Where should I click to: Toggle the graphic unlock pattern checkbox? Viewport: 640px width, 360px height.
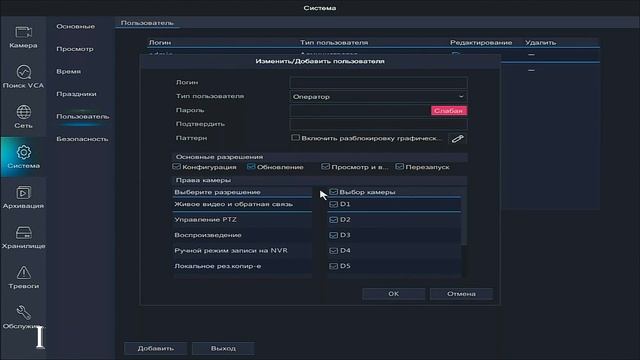point(295,138)
